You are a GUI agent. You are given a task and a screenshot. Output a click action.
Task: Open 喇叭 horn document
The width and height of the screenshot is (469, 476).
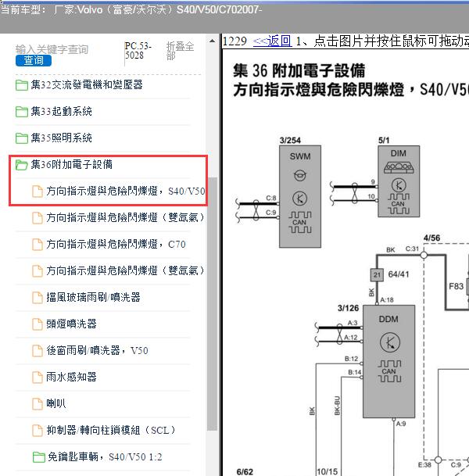pyautogui.click(x=55, y=404)
